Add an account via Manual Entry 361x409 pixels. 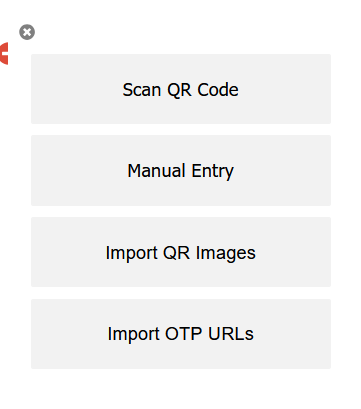coord(181,170)
